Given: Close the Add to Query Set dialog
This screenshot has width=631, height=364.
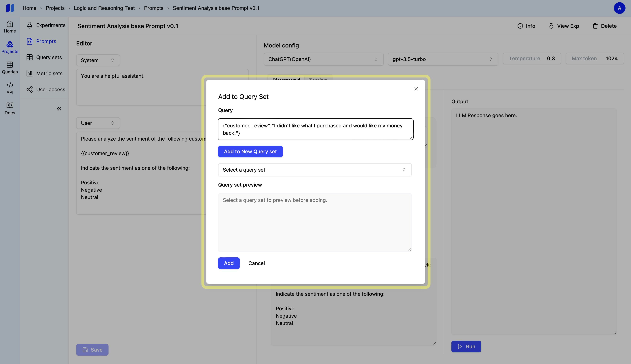Looking at the screenshot, I should [x=416, y=89].
